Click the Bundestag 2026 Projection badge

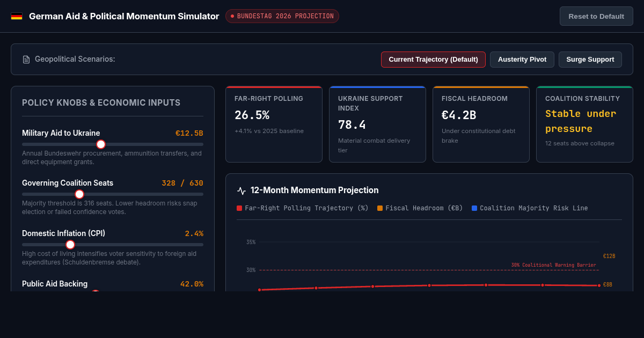point(282,16)
